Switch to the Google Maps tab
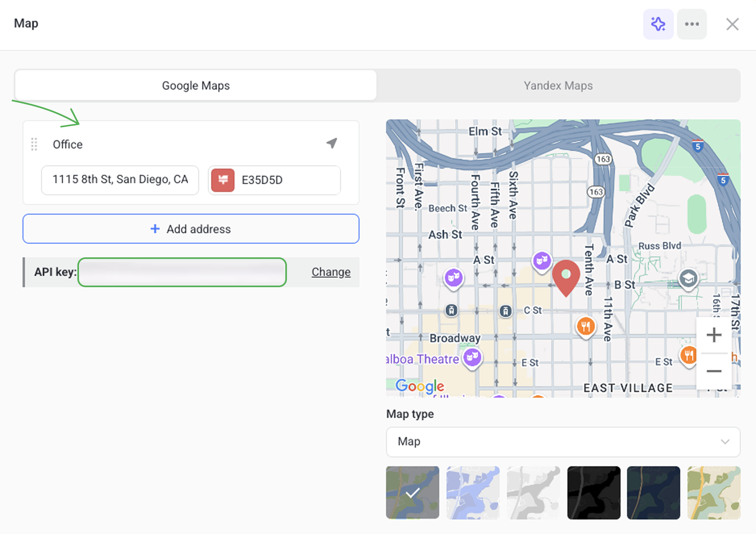The image size is (756, 534). pyautogui.click(x=196, y=86)
